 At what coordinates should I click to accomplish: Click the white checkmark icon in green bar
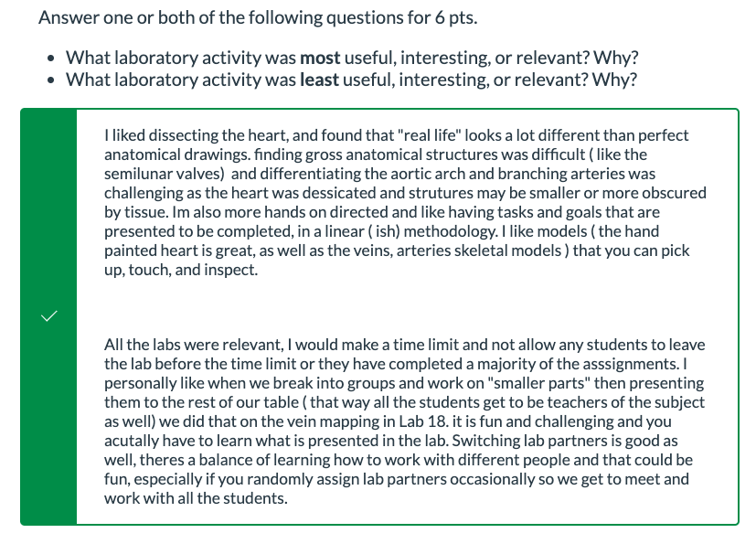tap(49, 316)
